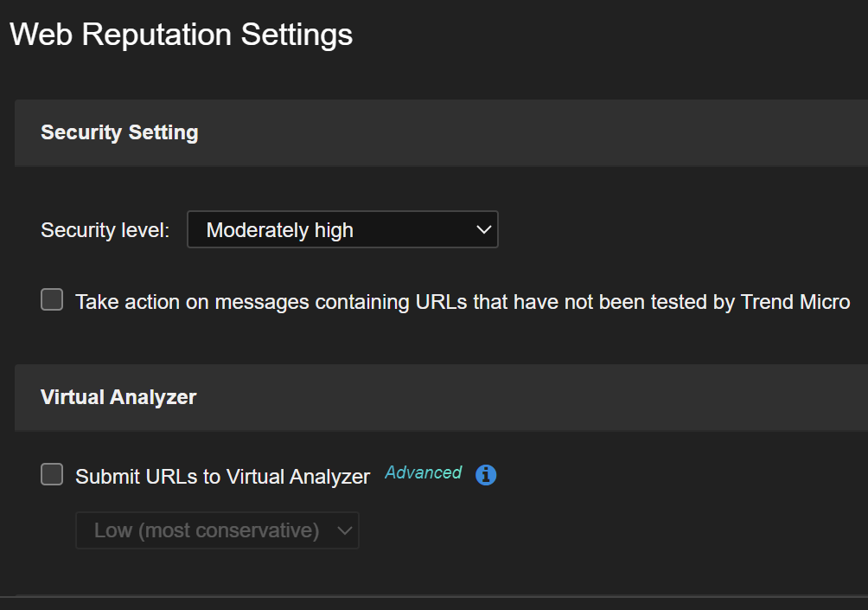868x610 pixels.
Task: Click the Advanced link
Action: tap(423, 472)
